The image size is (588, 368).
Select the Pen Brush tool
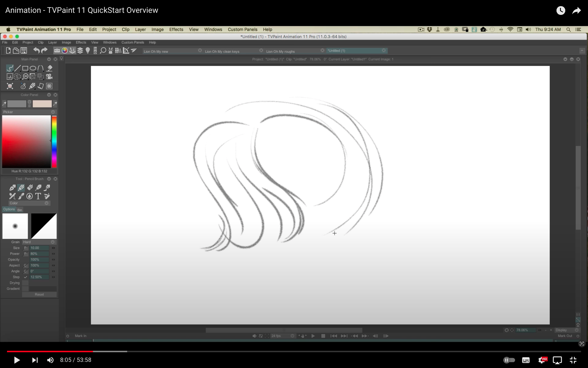[13, 188]
